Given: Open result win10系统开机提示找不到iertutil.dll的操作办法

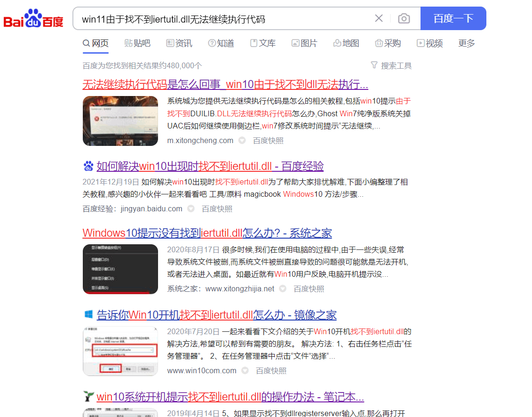Looking at the screenshot, I should (x=230, y=397).
